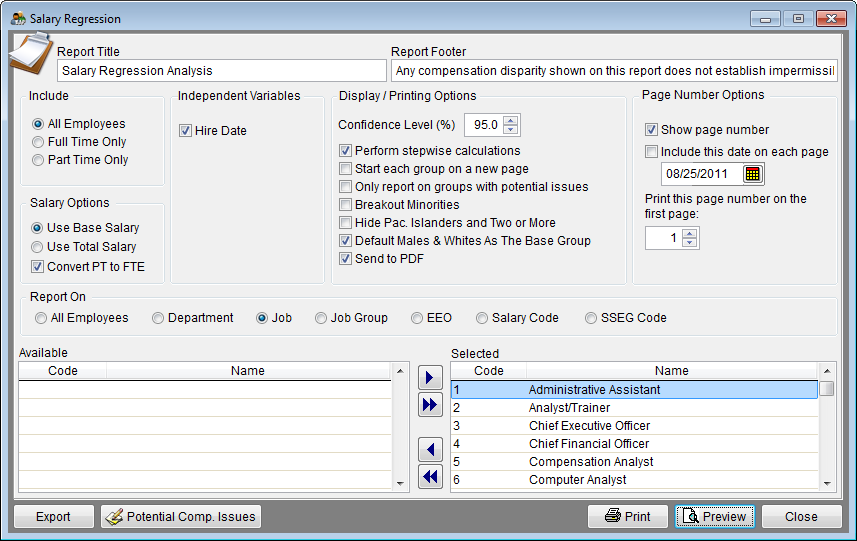Select Chief Executive Officer row

[x=634, y=426]
